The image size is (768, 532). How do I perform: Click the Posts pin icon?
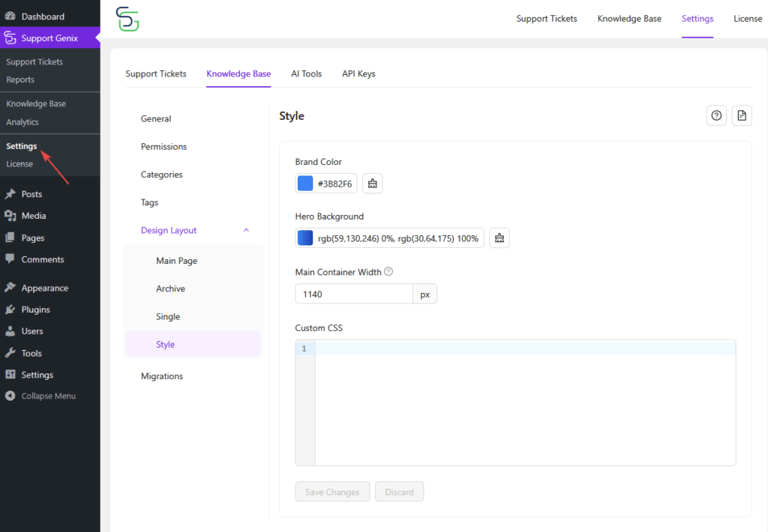click(x=10, y=194)
